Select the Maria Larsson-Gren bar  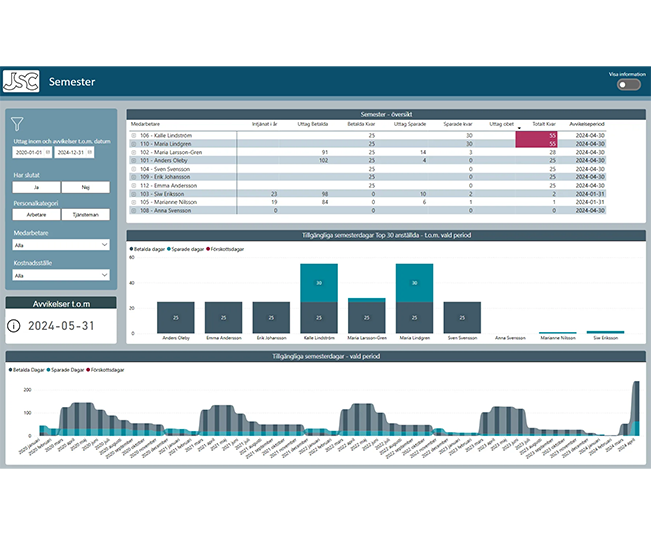[x=367, y=316]
